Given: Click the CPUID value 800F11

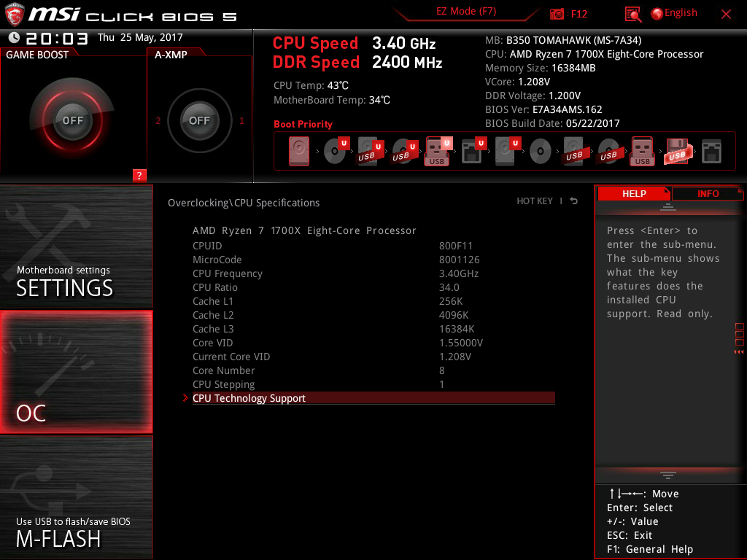Looking at the screenshot, I should (x=456, y=246).
